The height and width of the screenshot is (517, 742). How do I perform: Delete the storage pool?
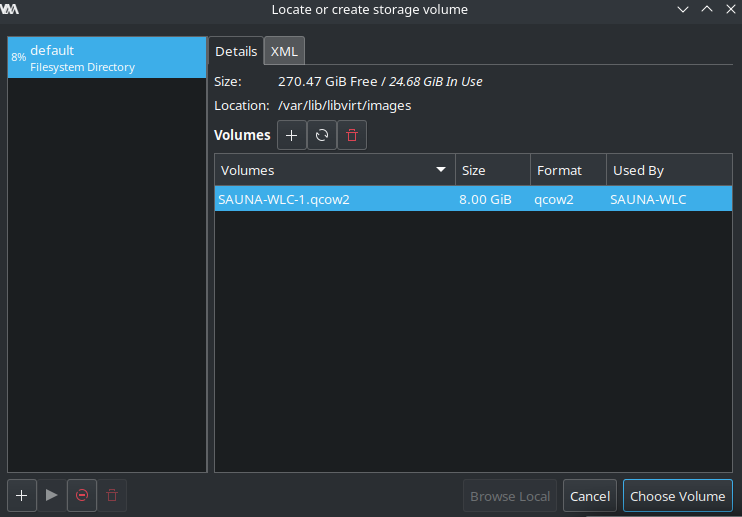point(112,495)
